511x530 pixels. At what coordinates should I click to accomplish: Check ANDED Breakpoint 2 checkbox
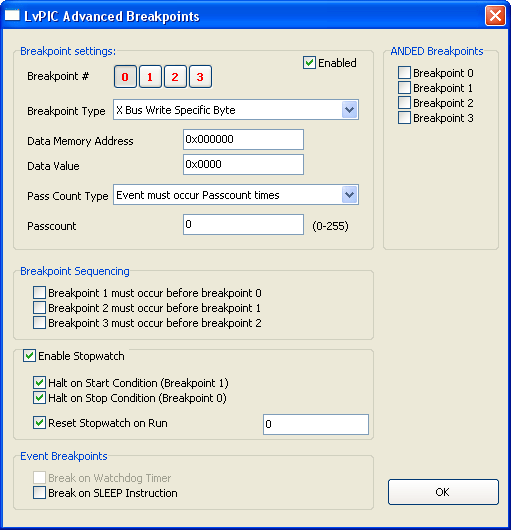(x=404, y=102)
